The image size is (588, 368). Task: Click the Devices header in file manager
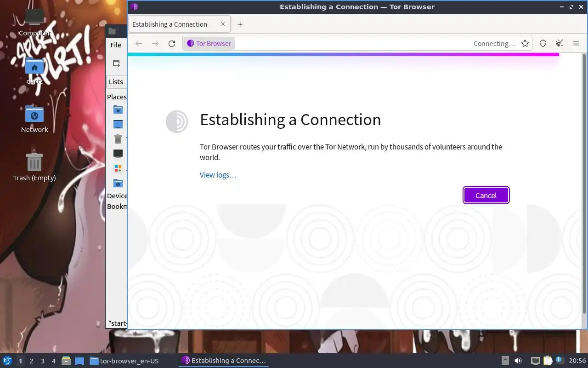tap(117, 196)
